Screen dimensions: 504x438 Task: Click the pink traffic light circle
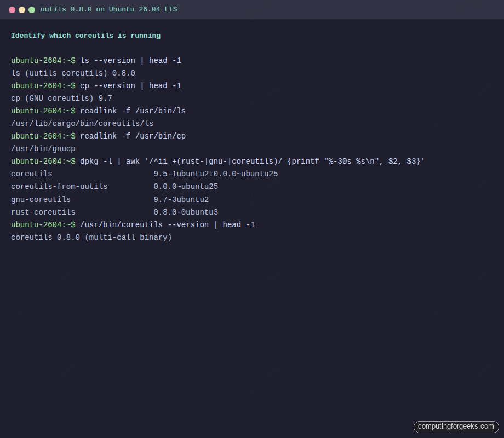tap(13, 9)
